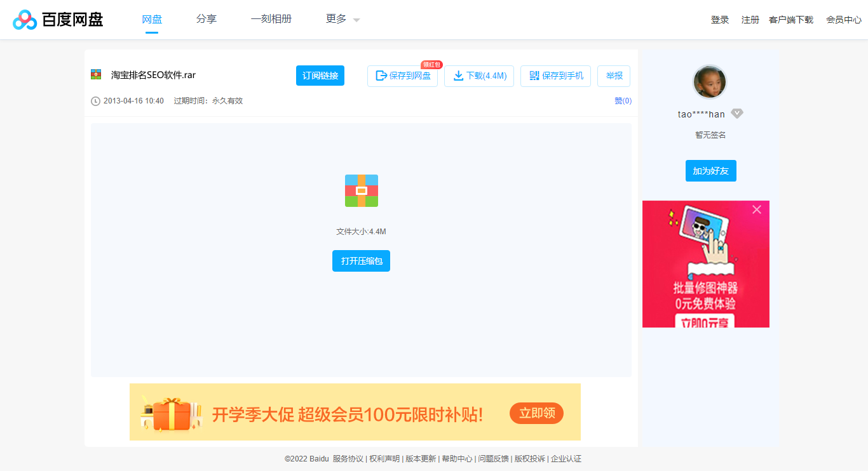The width and height of the screenshot is (868, 471).
Task: Click 加为好友 to add friend
Action: 710,170
